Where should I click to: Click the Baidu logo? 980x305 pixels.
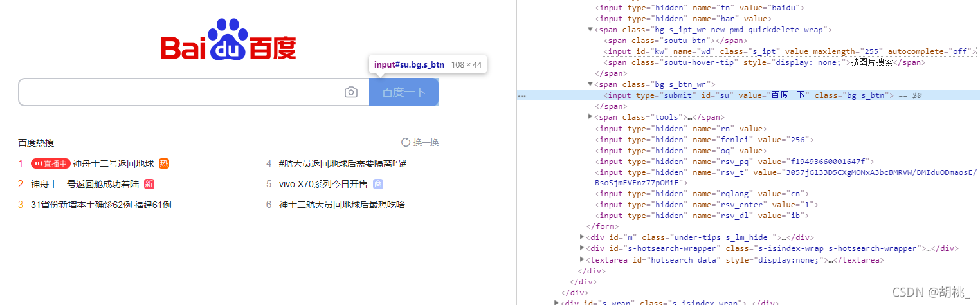(x=228, y=41)
